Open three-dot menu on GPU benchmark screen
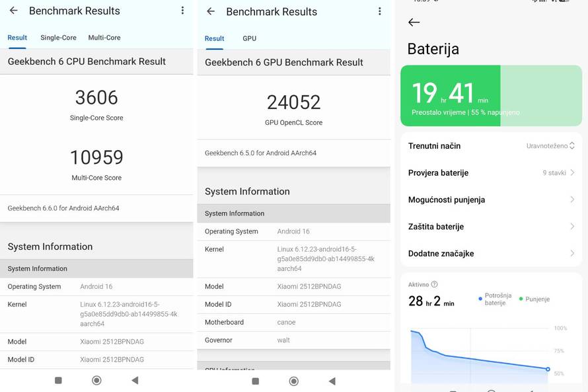Image resolution: width=588 pixels, height=392 pixels. [x=379, y=11]
